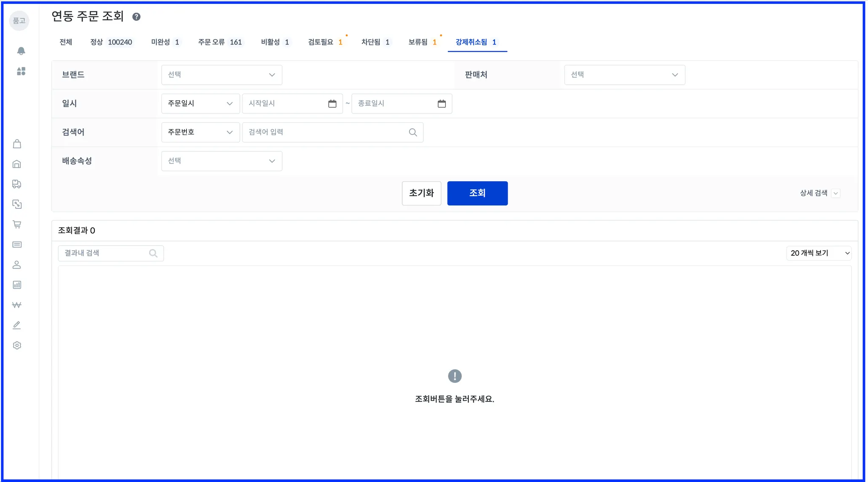The width and height of the screenshot is (868, 482).
Task: Open the 종료일시 calendar picker icon
Action: pos(442,104)
